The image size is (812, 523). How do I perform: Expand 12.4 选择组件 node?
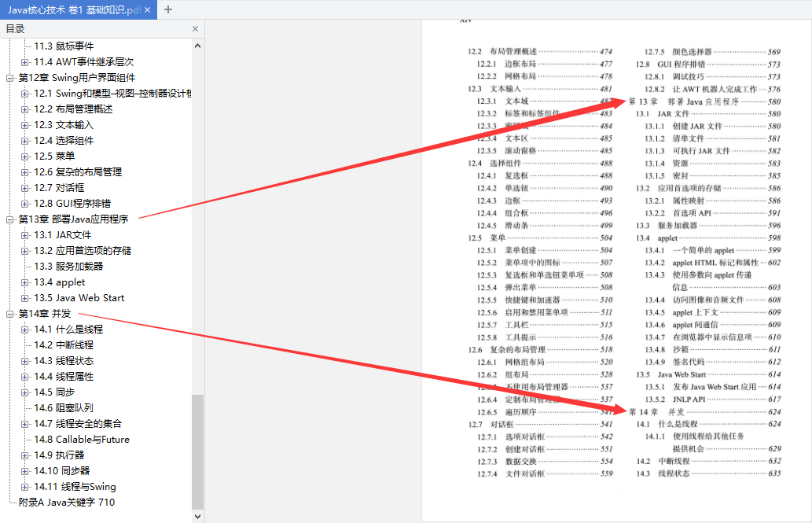tap(24, 141)
